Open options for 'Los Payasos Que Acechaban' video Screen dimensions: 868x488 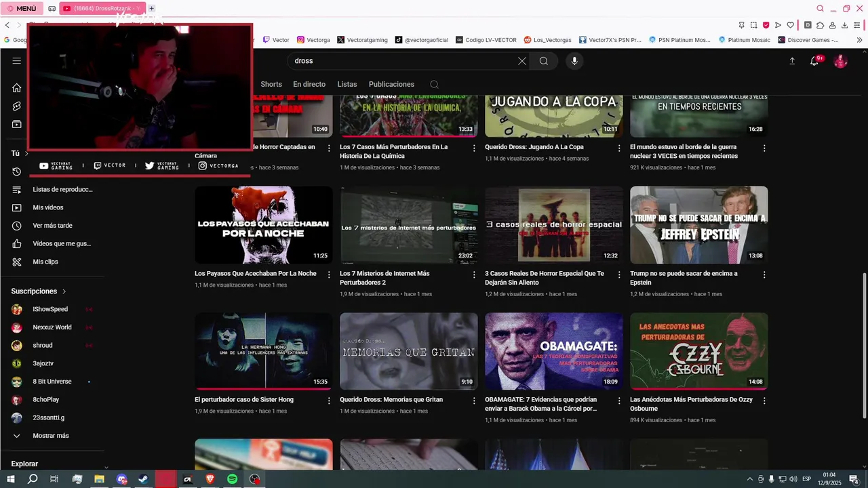click(x=329, y=274)
